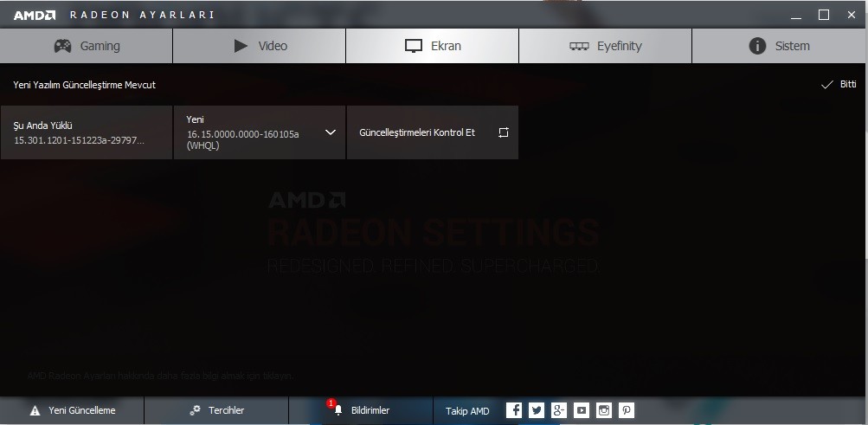Open AMD Twitter icon

coord(537,410)
